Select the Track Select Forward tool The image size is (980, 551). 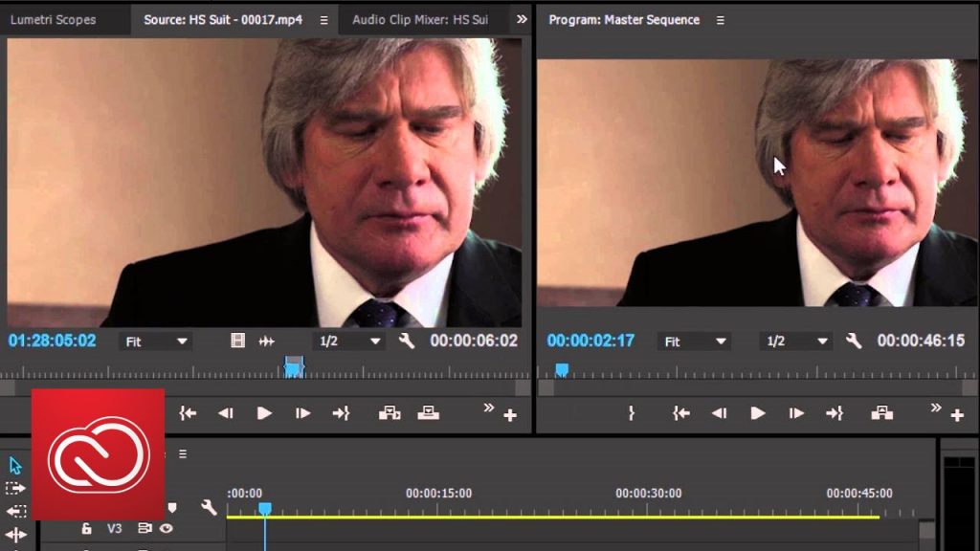(x=16, y=488)
